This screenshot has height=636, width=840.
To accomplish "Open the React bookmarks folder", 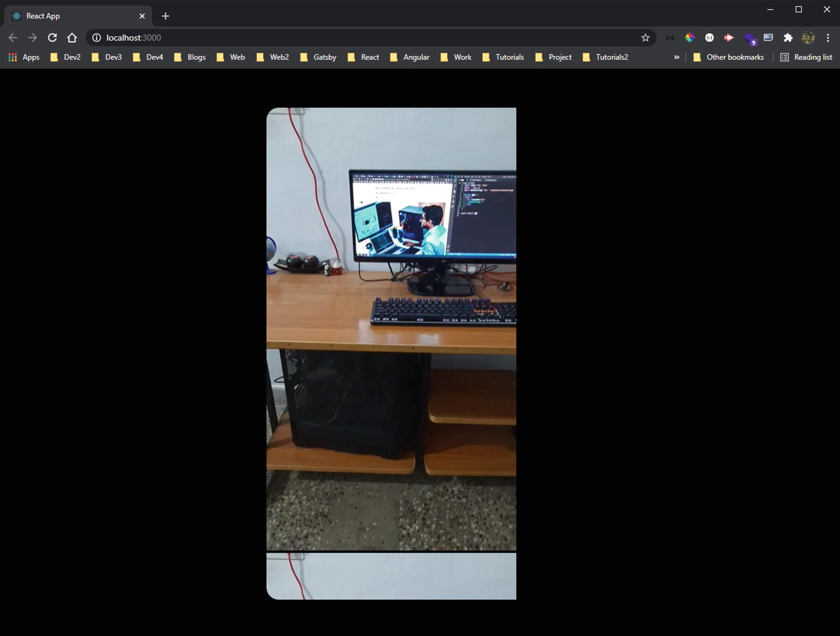I will pyautogui.click(x=364, y=57).
